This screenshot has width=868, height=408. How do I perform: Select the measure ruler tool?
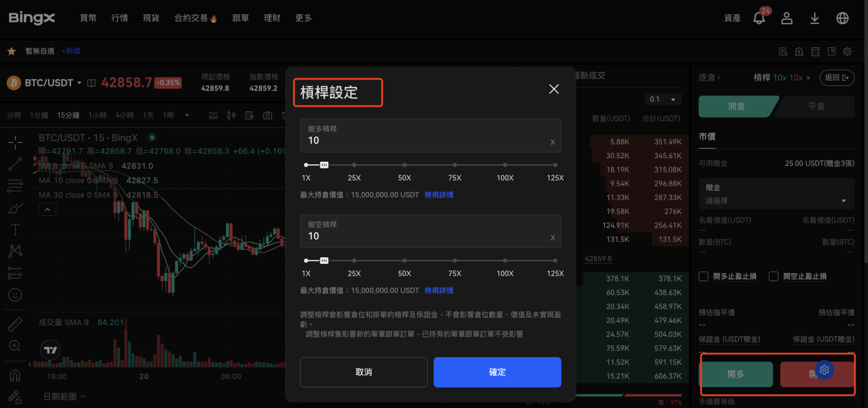click(15, 324)
